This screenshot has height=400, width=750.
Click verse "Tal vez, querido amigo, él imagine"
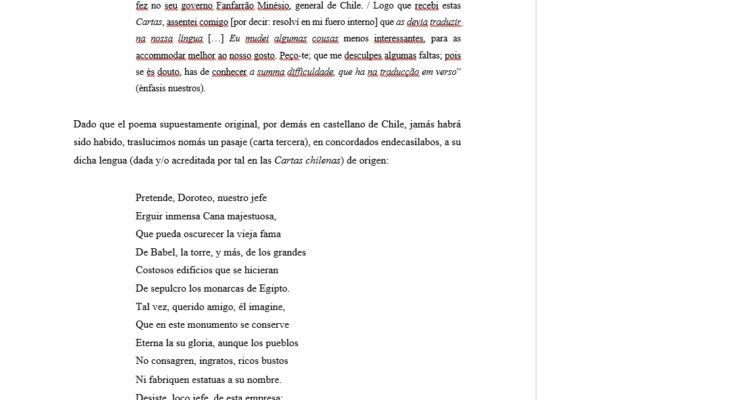pos(210,306)
